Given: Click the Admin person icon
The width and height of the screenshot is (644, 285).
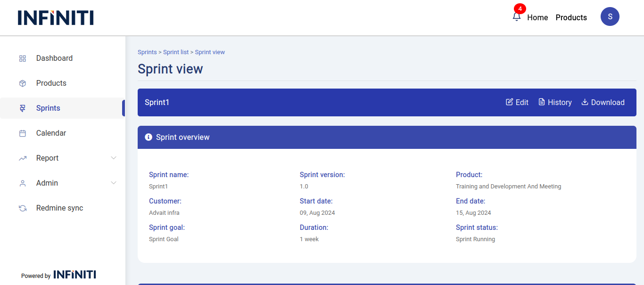Looking at the screenshot, I should click(x=23, y=183).
